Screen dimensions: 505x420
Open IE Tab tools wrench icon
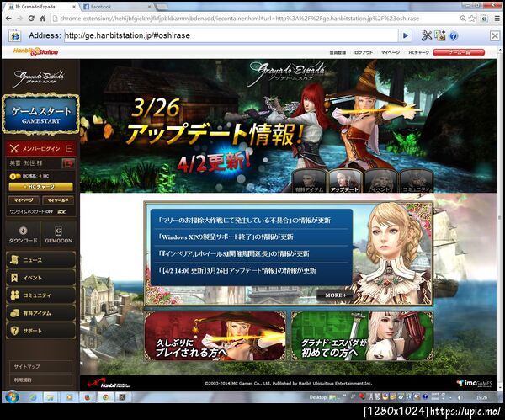pyautogui.click(x=427, y=35)
